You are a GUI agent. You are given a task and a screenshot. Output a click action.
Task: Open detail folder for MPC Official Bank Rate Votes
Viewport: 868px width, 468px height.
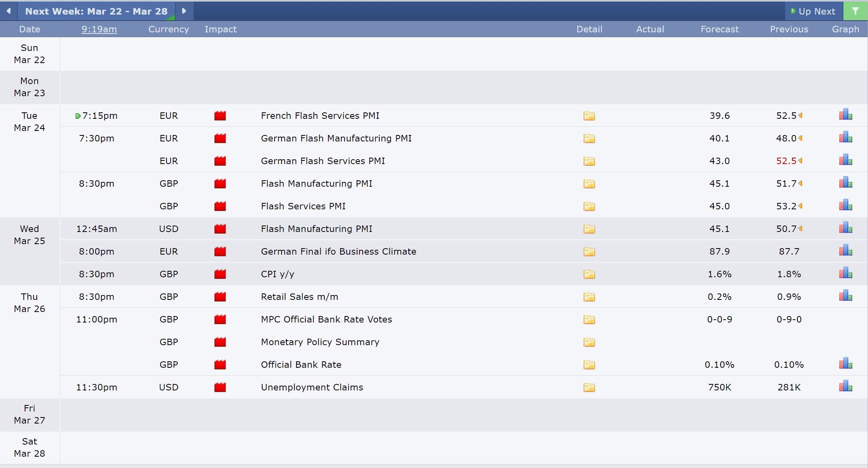(x=589, y=320)
